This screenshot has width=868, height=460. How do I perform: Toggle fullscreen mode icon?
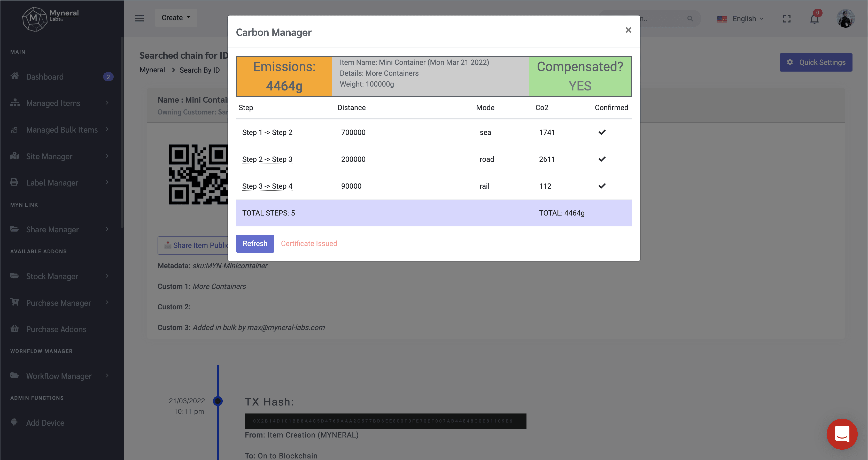point(786,19)
